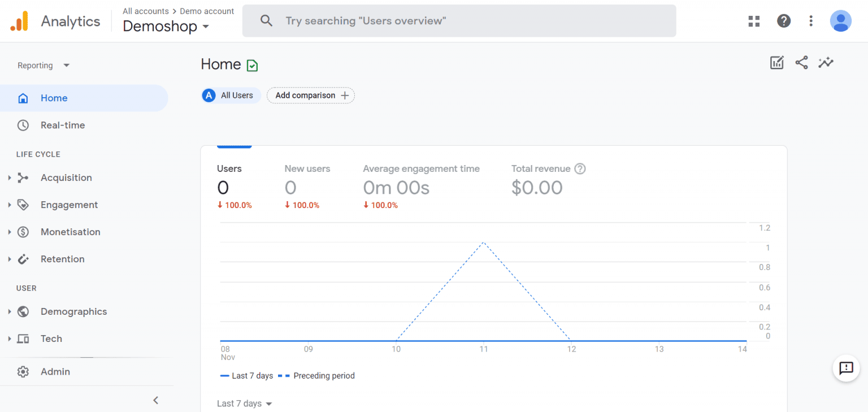Open the Last 7 days date dropdown
The width and height of the screenshot is (868, 412).
[244, 404]
